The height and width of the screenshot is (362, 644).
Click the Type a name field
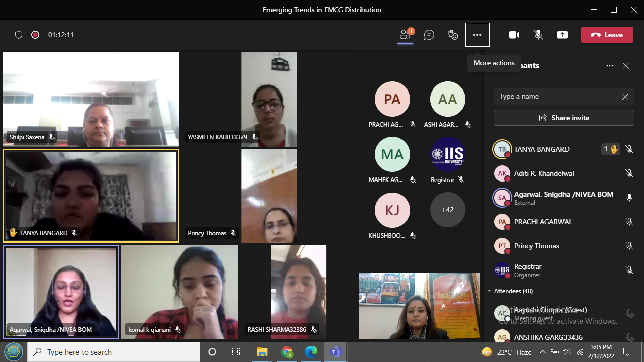[556, 97]
